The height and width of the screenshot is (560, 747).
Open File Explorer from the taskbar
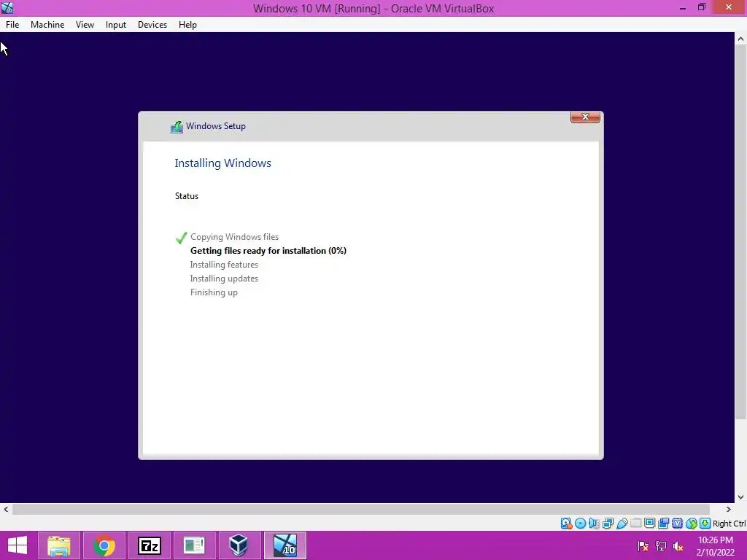(x=58, y=545)
